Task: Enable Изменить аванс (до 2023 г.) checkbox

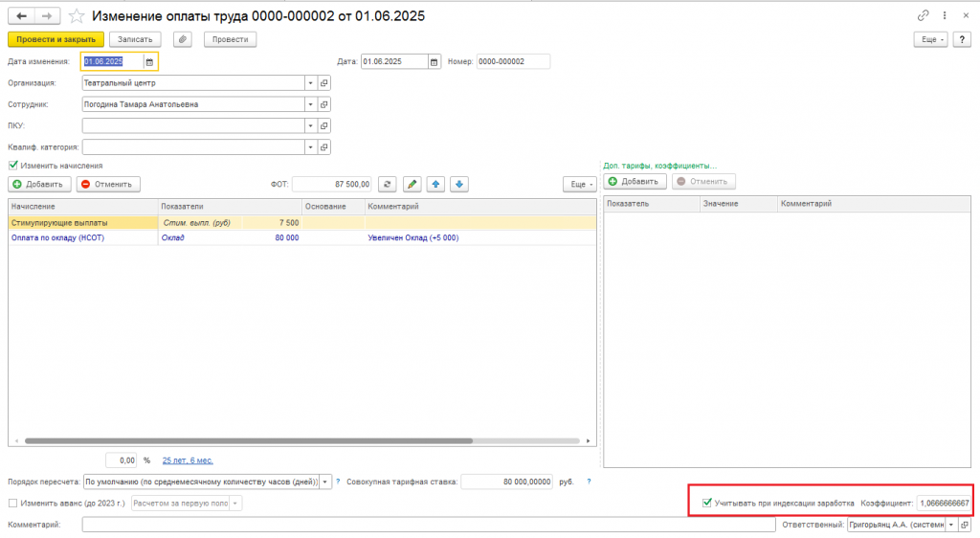Action: [x=13, y=503]
